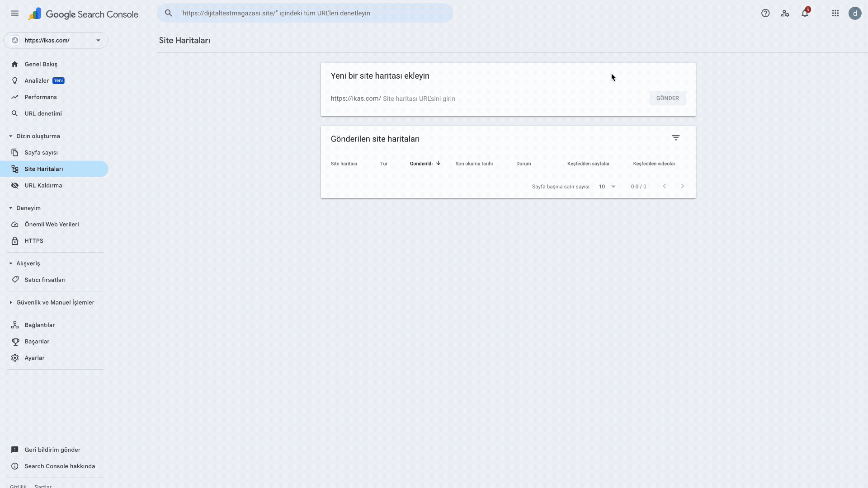Click the Keşfedilen videolar column header

pos(654,164)
